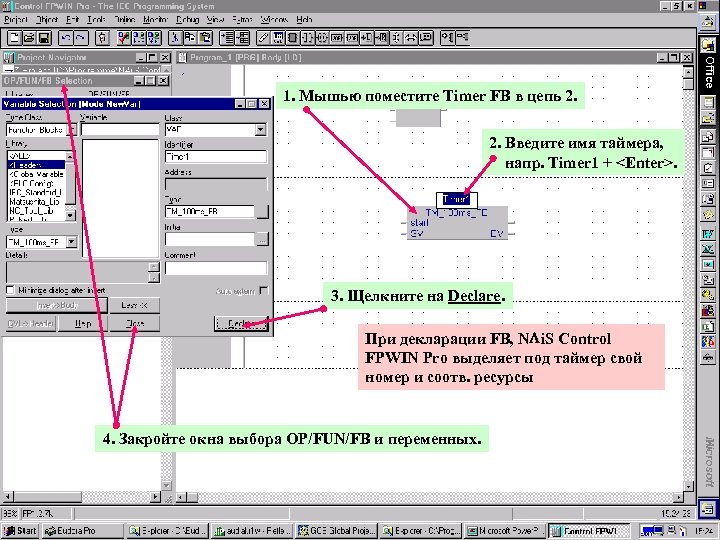
Task: Select the contact -] [- ladder tool
Action: pos(307,38)
